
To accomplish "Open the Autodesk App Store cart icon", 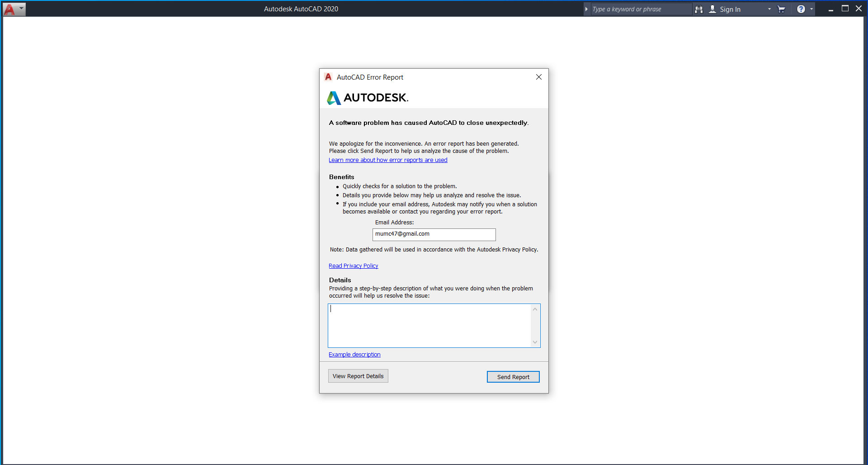I will point(781,9).
